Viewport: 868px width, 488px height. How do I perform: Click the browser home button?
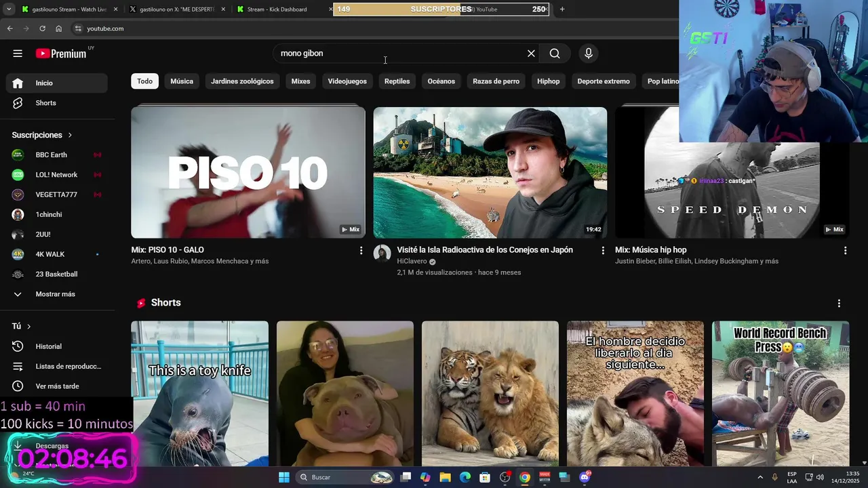tap(58, 28)
